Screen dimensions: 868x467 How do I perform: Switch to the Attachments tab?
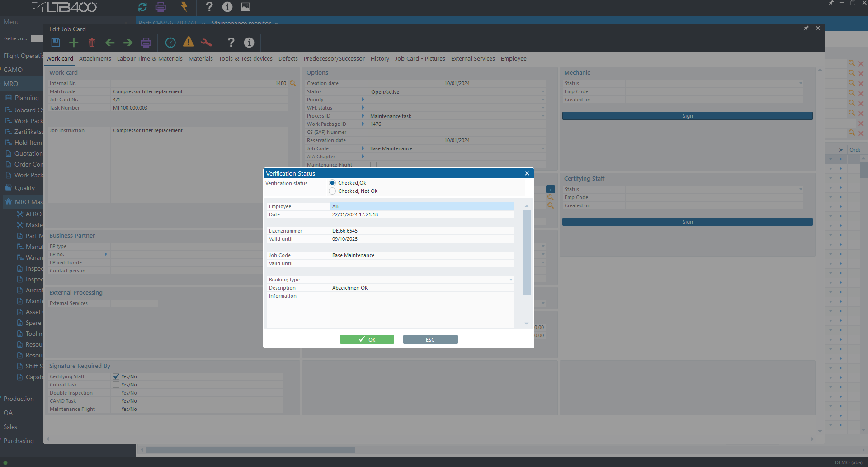click(95, 59)
